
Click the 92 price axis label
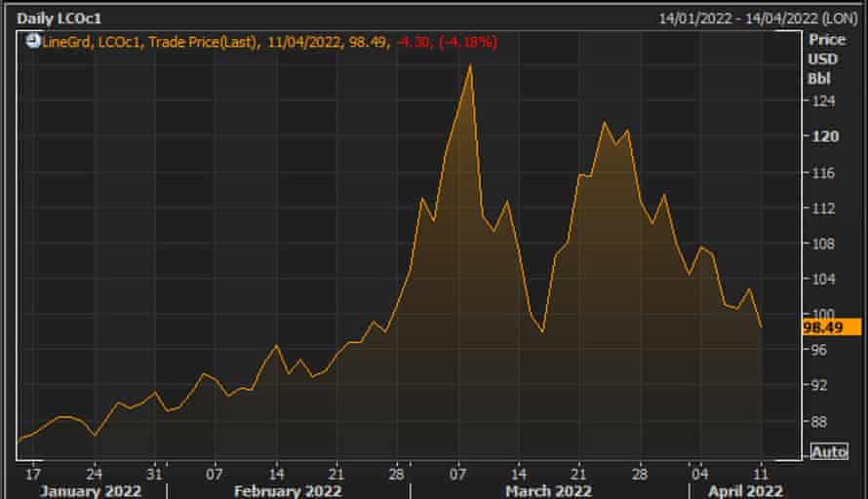(819, 385)
